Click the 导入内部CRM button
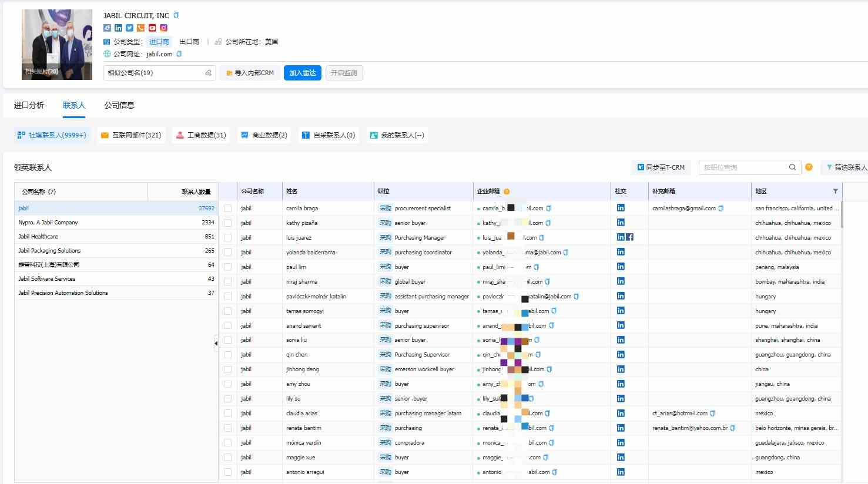Viewport: 868px width, 484px height. point(250,73)
